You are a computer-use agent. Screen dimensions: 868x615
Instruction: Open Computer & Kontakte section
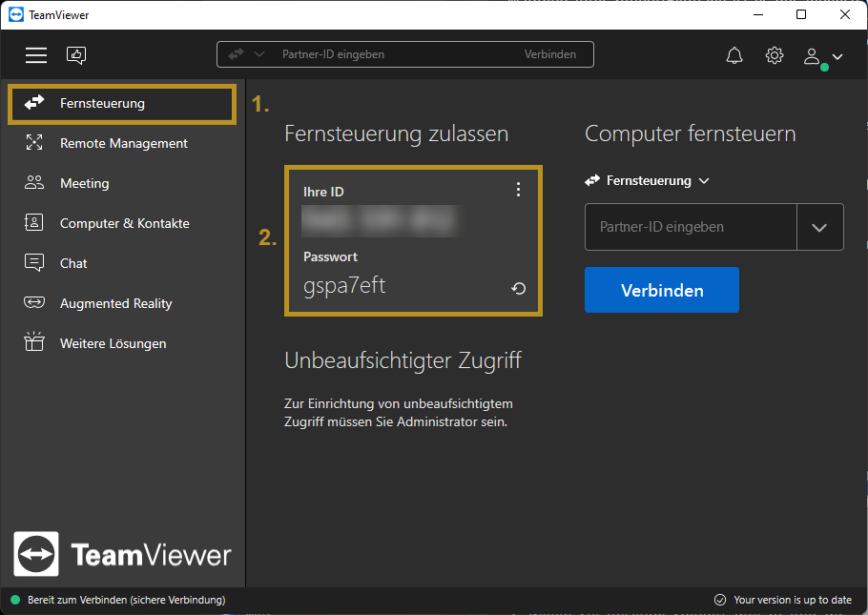[122, 223]
